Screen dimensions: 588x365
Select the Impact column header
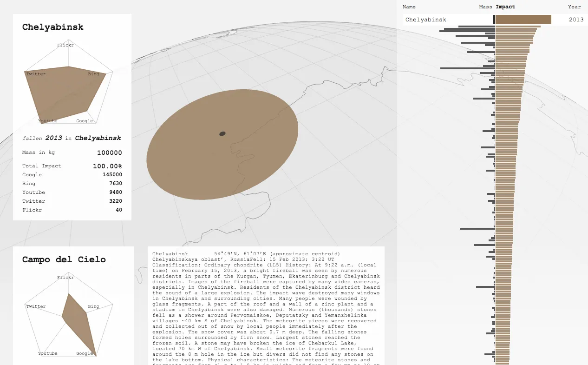point(505,7)
